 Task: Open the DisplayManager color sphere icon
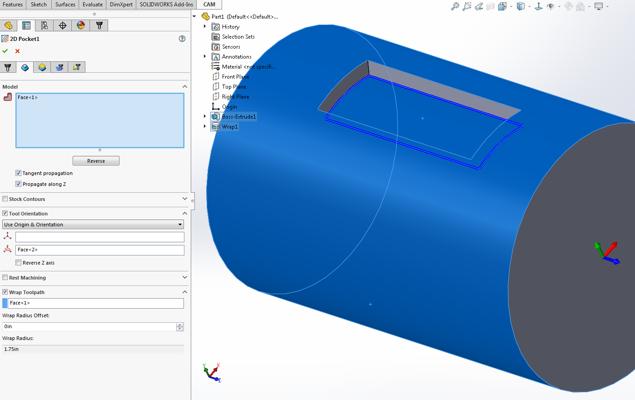[81, 25]
